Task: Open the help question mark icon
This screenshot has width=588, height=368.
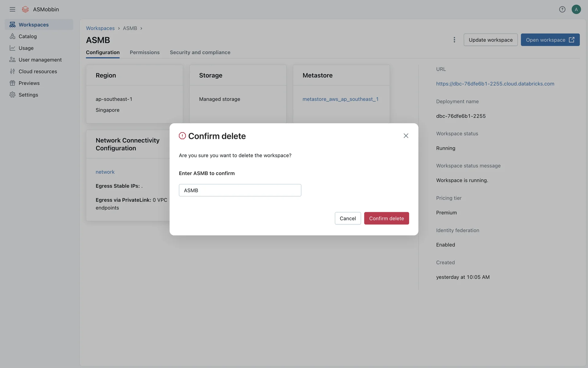Action: [562, 9]
